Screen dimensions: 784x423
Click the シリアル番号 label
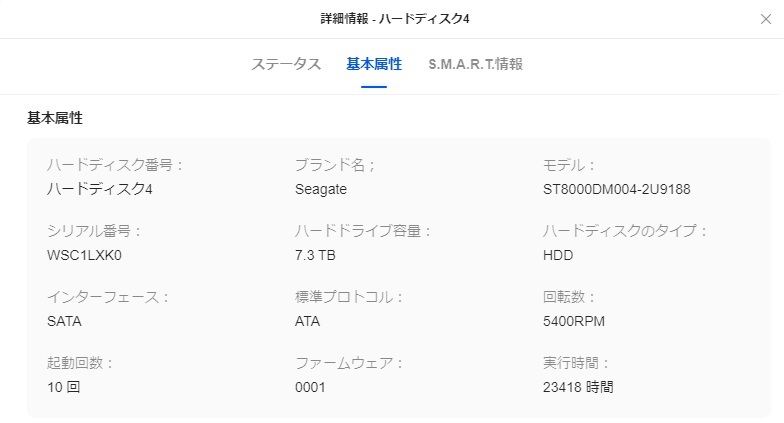pyautogui.click(x=95, y=231)
